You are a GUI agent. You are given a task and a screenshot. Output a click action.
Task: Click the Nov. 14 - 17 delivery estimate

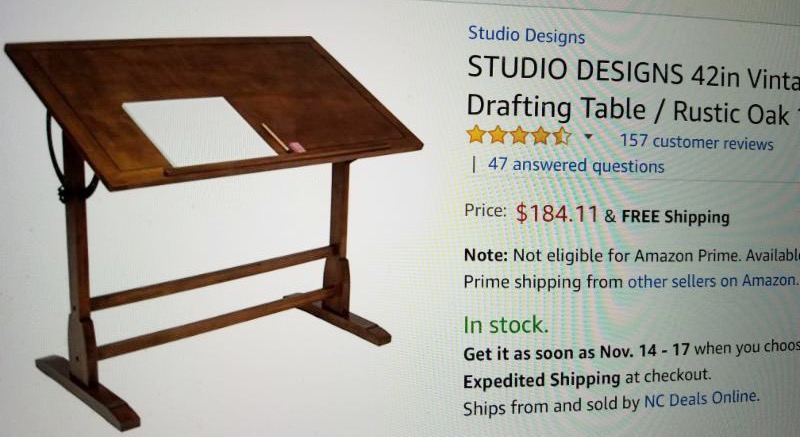coord(644,351)
